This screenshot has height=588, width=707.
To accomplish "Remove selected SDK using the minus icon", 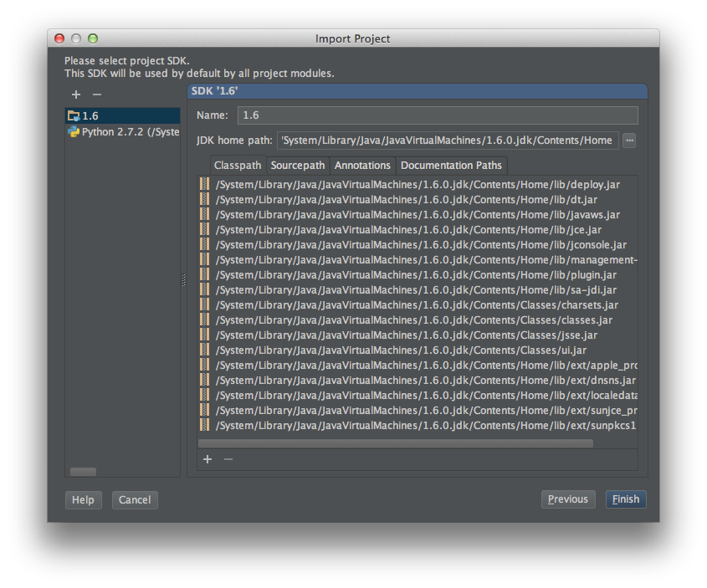I will (95, 95).
